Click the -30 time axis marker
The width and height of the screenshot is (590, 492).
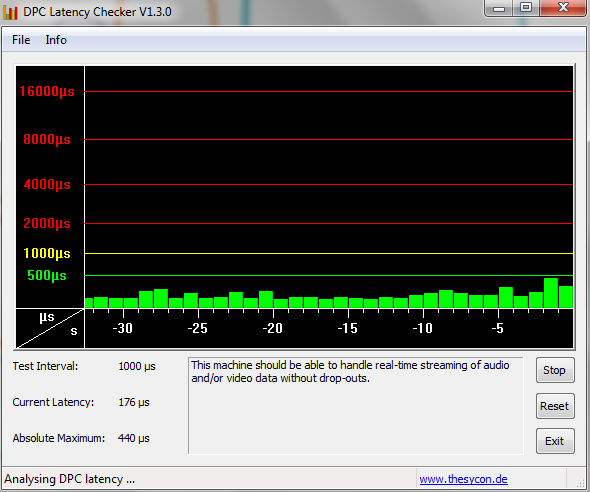[x=123, y=328]
